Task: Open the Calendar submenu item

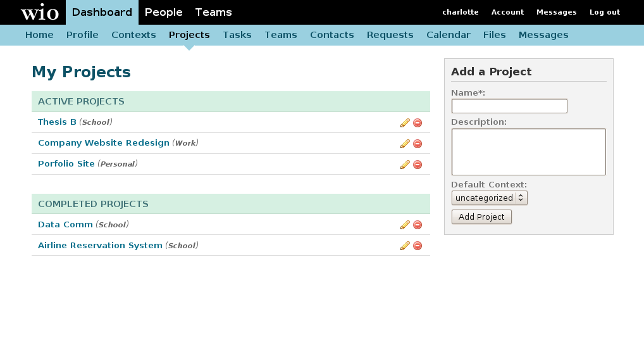Action: click(448, 35)
